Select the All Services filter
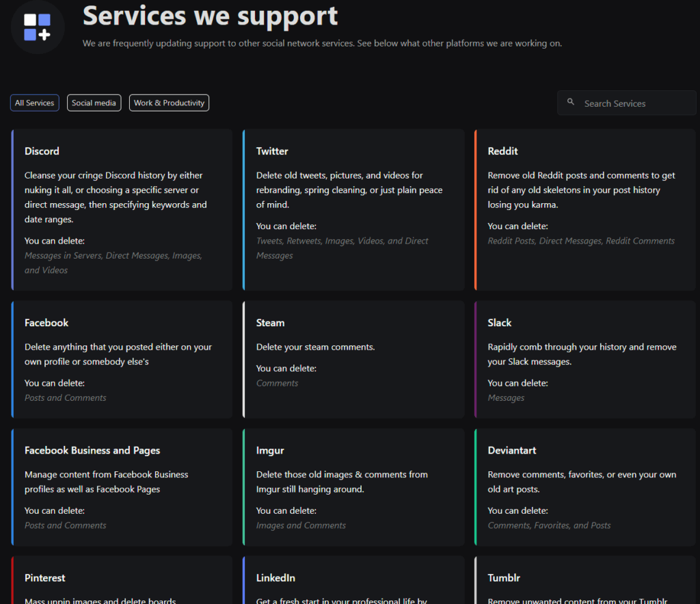Screen dimensions: 700x604 pos(34,103)
